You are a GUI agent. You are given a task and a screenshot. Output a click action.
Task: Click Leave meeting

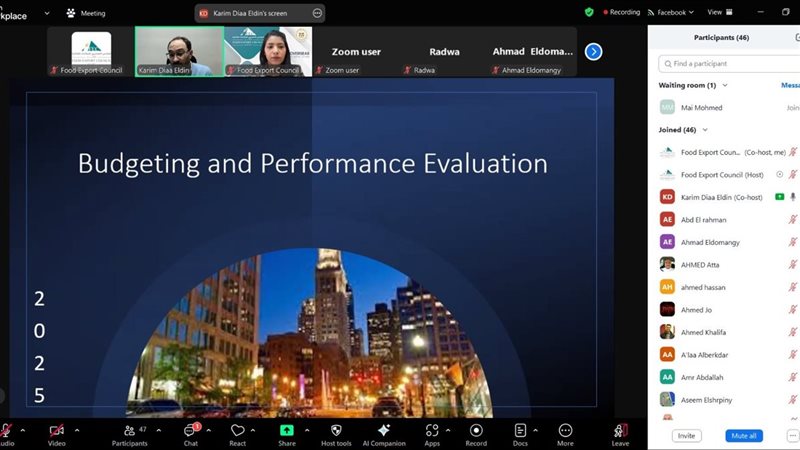tap(620, 435)
